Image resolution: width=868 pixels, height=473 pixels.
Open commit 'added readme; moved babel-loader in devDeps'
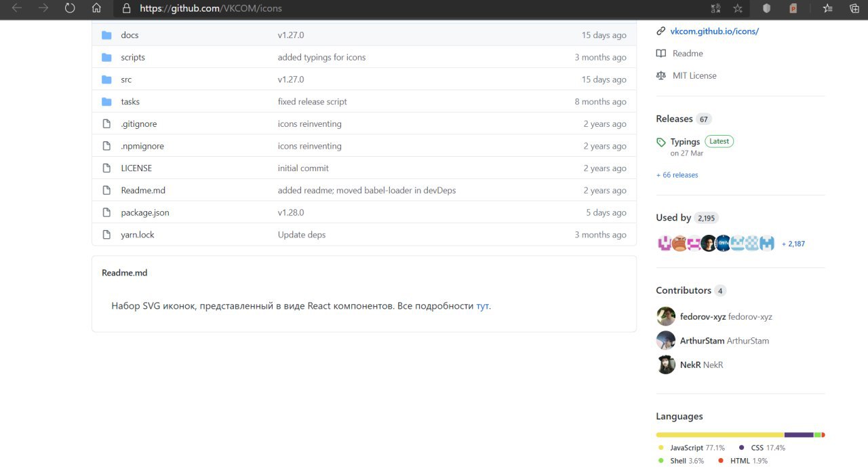tap(367, 191)
